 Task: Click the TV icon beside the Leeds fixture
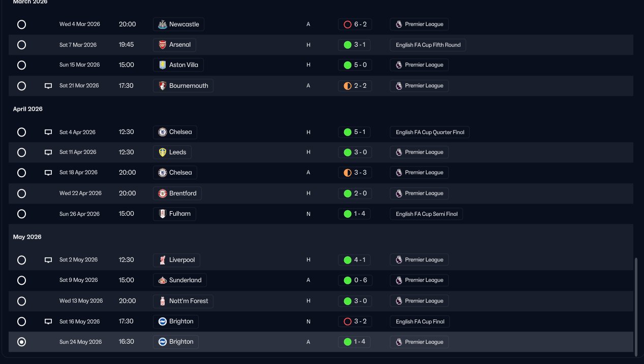(x=48, y=152)
